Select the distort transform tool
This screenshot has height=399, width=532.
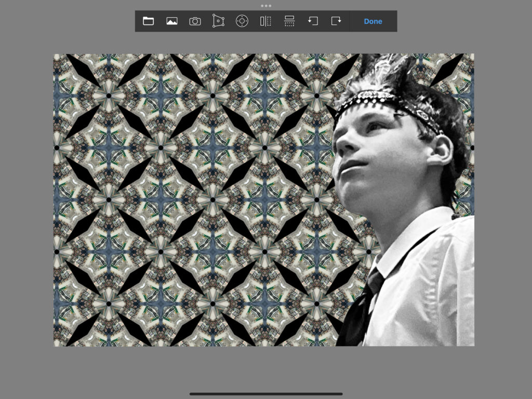(218, 21)
